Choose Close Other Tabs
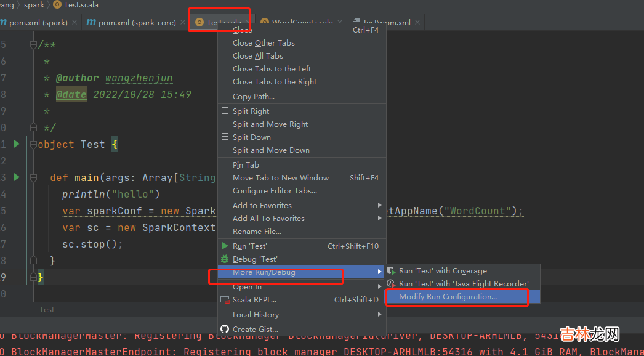This screenshot has width=644, height=356. tap(264, 43)
